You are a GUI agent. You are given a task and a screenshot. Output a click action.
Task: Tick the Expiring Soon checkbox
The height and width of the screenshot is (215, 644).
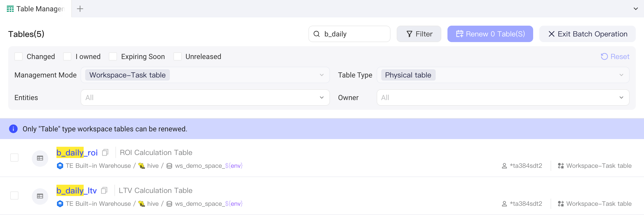click(x=113, y=56)
